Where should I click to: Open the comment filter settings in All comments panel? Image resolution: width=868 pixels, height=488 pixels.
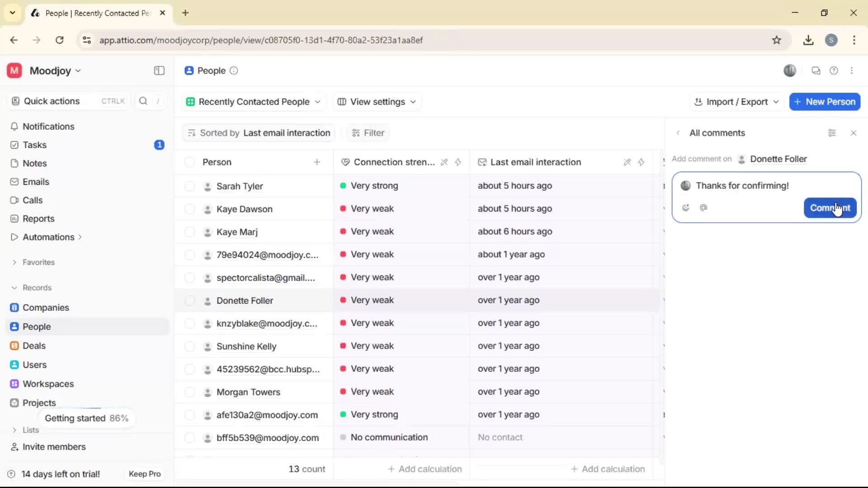point(832,133)
